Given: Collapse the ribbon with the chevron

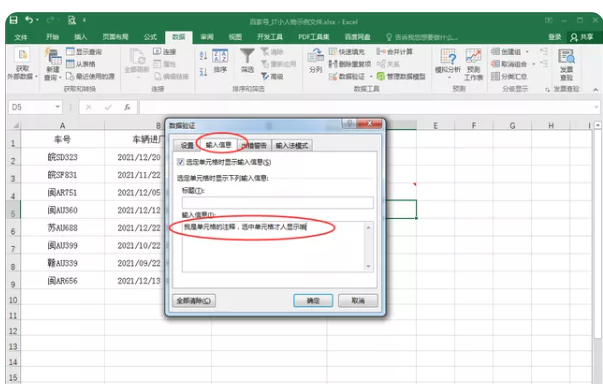Looking at the screenshot, I should [595, 90].
